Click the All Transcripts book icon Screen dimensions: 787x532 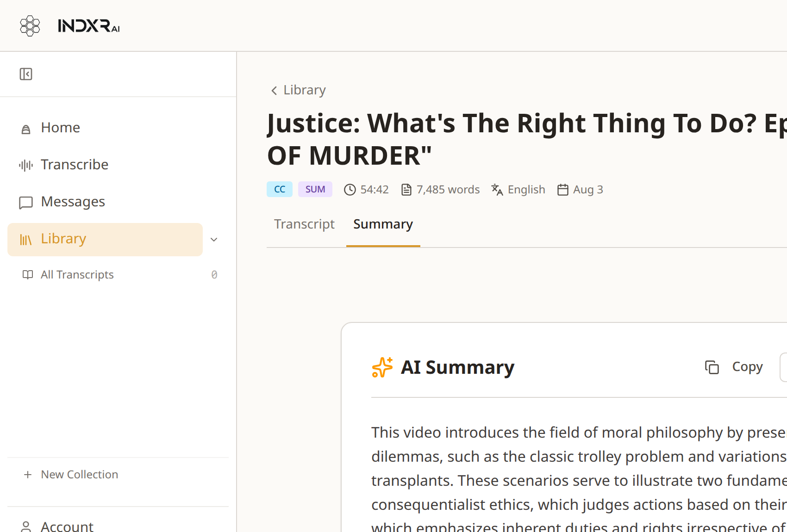[x=28, y=275]
